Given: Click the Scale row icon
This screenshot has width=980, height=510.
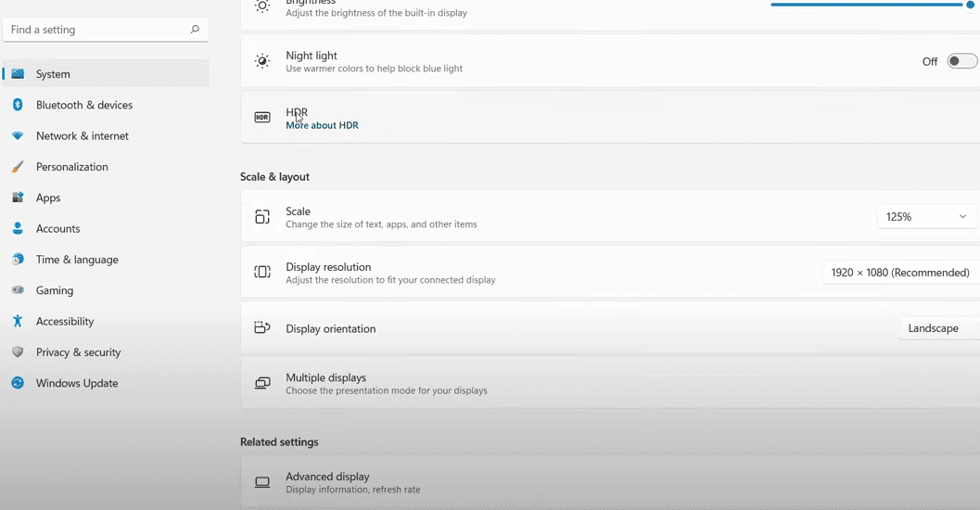Looking at the screenshot, I should (262, 217).
